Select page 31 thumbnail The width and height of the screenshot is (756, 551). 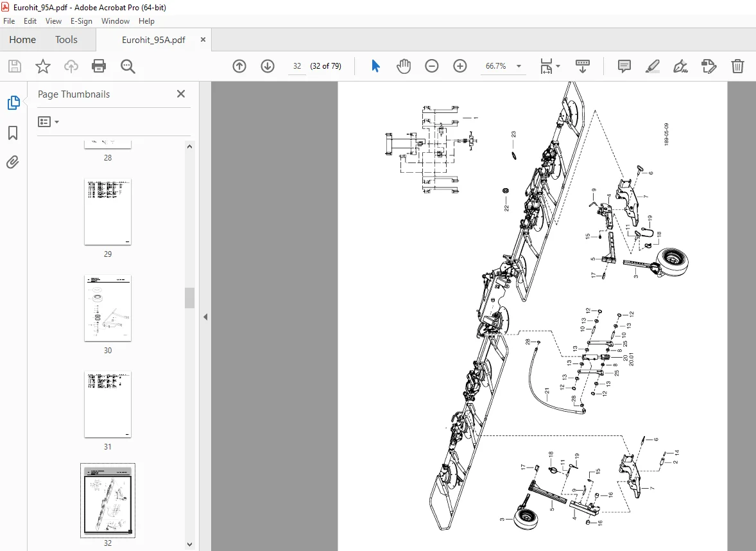108,405
